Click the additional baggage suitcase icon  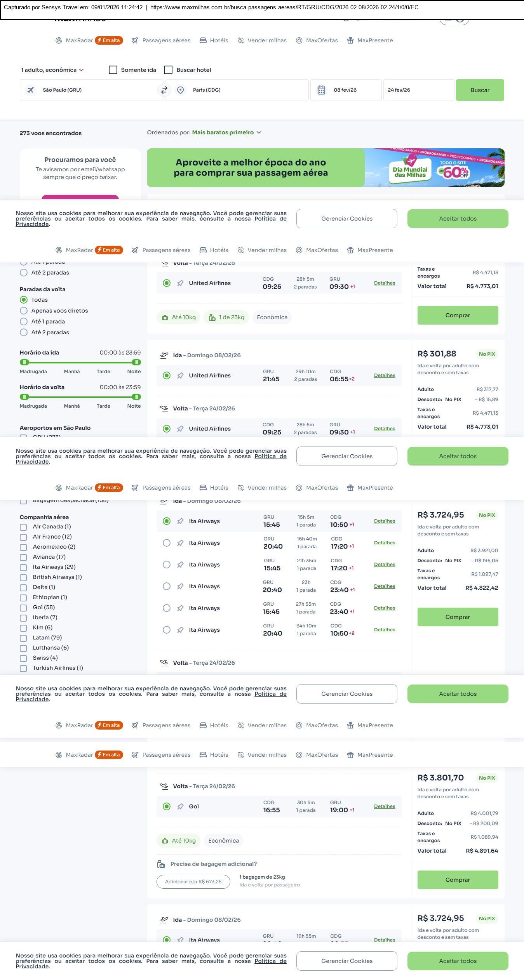161,864
